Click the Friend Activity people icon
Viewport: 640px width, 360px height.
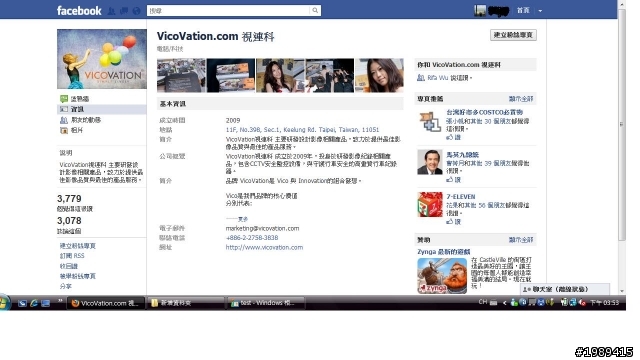coord(64,120)
